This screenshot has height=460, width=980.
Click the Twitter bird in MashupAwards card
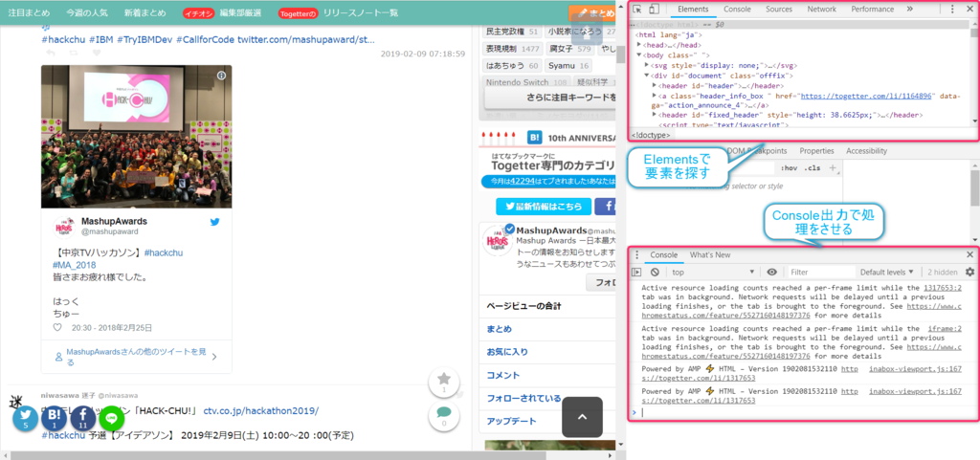[x=215, y=222]
